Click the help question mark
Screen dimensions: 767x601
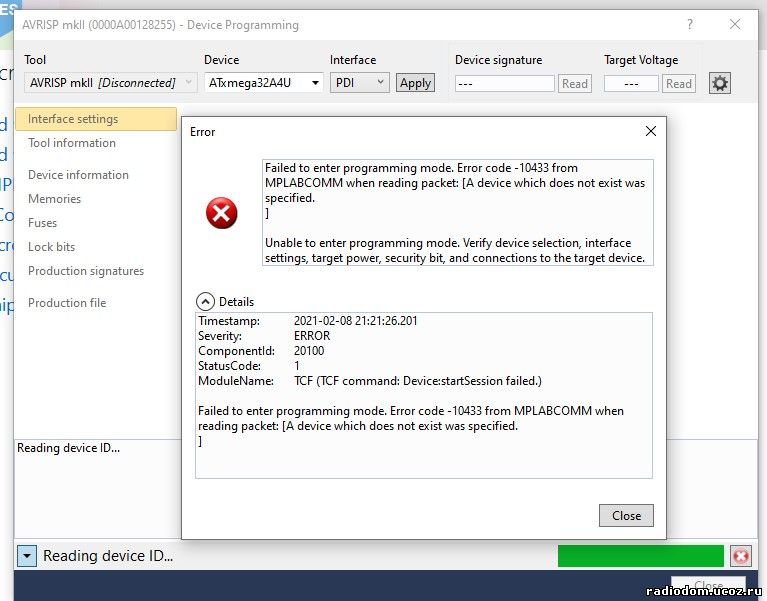690,24
